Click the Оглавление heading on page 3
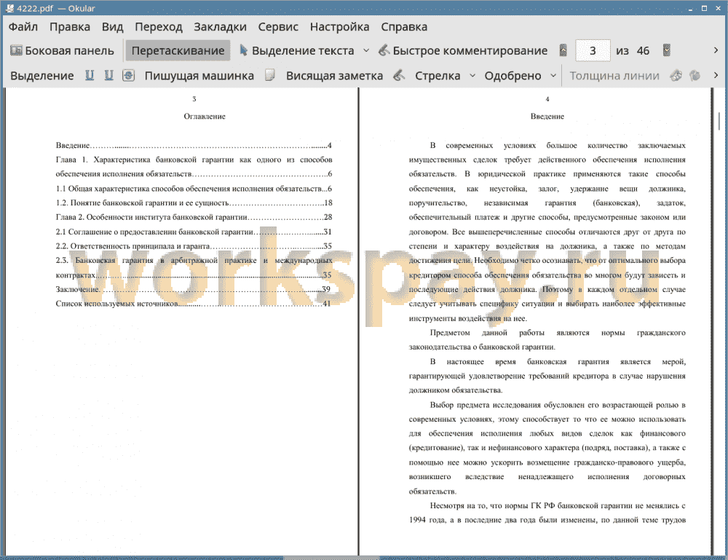 pos(205,117)
